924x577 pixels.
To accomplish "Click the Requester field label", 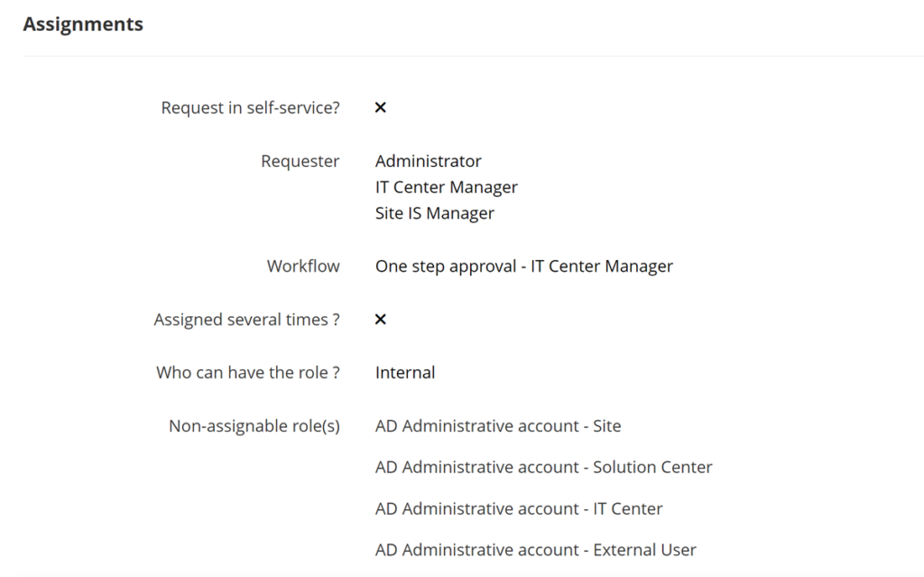I will point(300,161).
